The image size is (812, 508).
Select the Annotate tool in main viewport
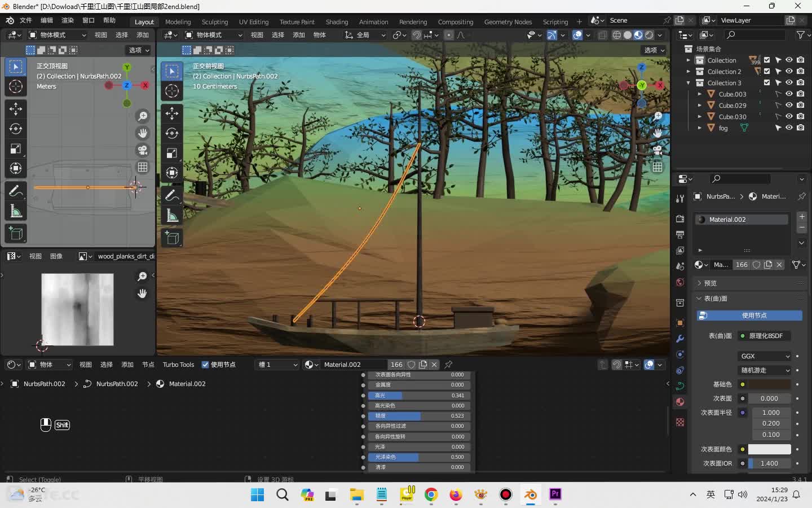(172, 196)
